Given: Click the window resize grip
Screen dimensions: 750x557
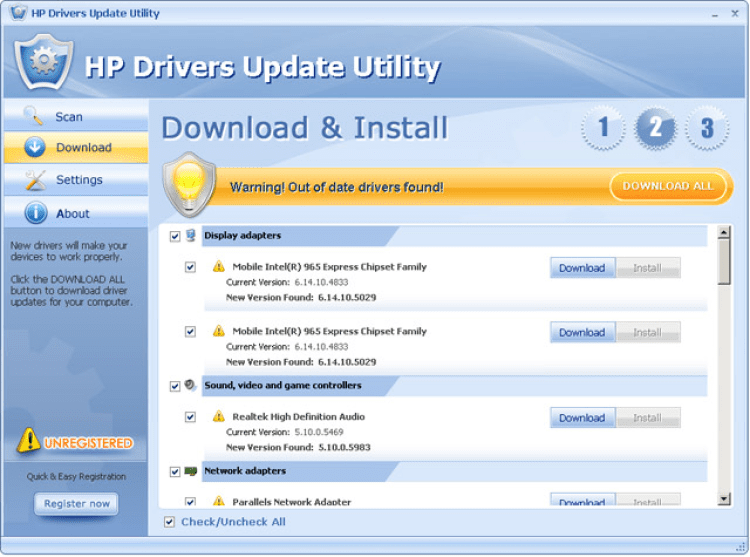Looking at the screenshot, I should [x=742, y=547].
